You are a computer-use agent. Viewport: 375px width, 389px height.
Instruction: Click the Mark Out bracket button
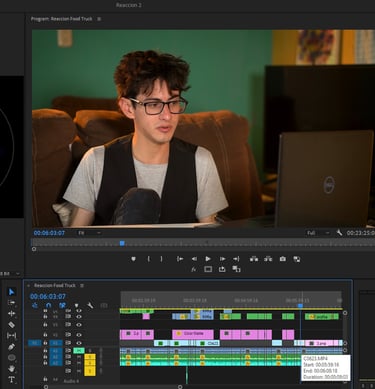[161, 259]
